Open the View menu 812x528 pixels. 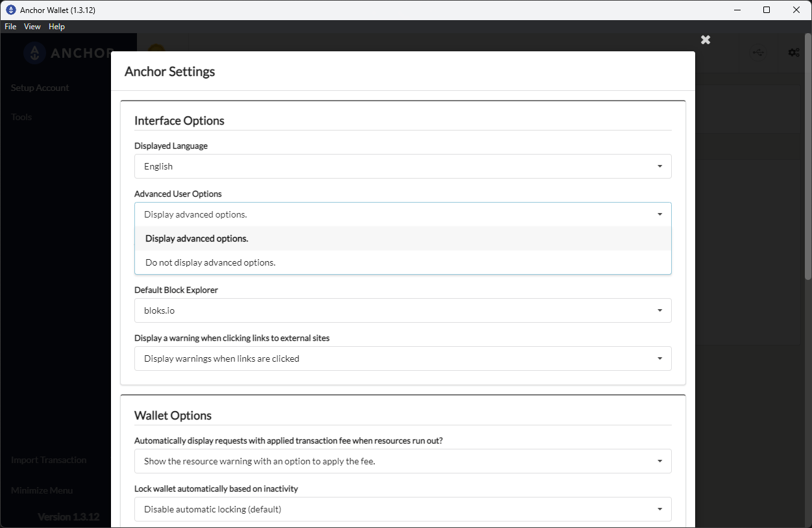[32, 26]
